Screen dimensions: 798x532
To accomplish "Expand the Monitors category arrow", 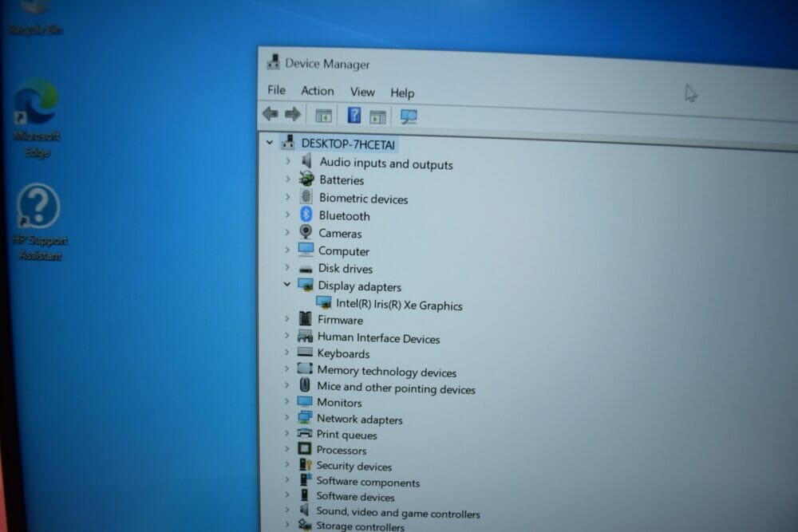I will 286,401.
